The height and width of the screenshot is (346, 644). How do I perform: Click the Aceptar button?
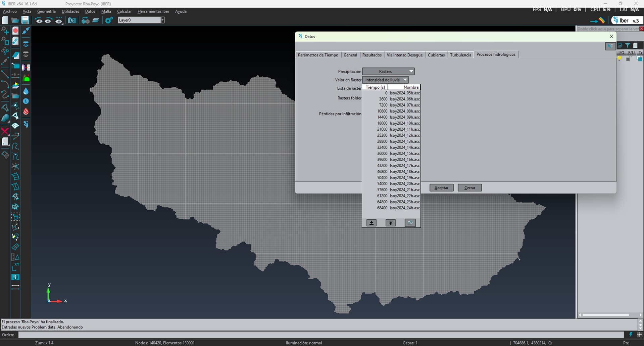point(442,188)
